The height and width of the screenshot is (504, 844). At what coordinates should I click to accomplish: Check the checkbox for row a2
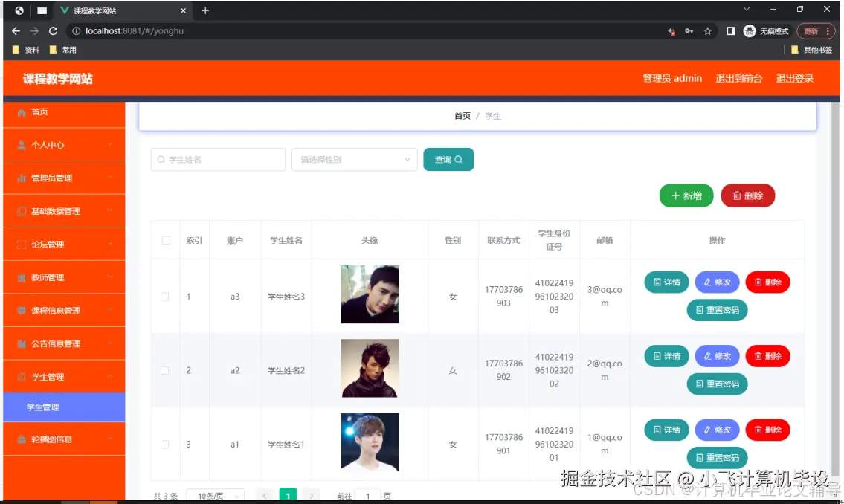click(x=164, y=371)
